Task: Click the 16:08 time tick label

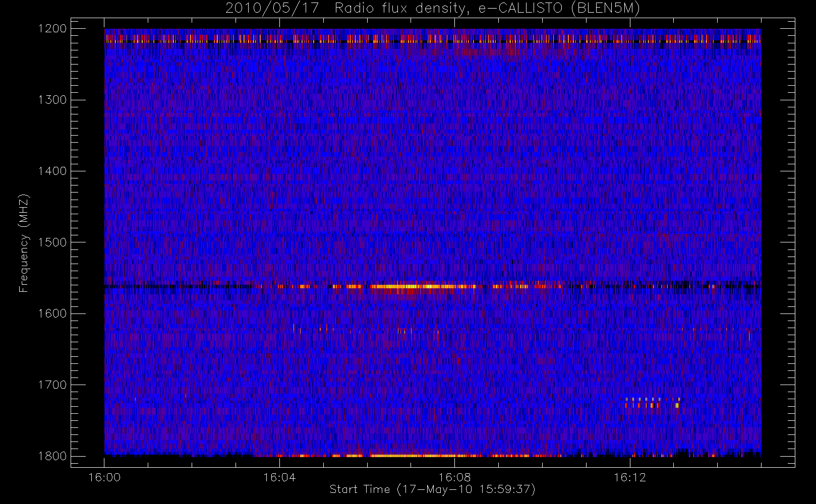Action: [454, 477]
